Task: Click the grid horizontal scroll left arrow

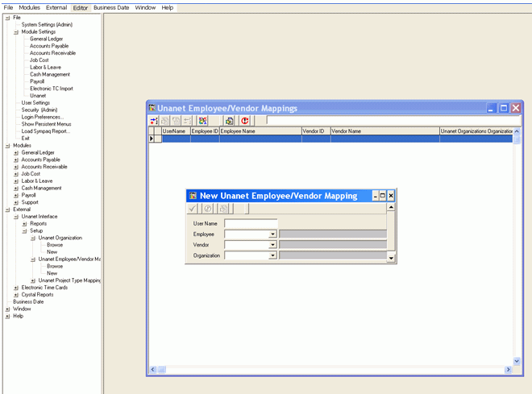Action: pos(153,370)
